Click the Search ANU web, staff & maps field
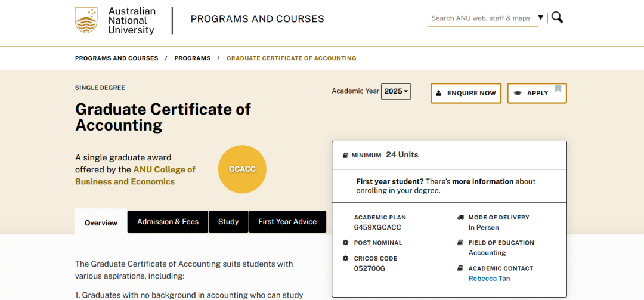644x300 pixels. click(481, 18)
